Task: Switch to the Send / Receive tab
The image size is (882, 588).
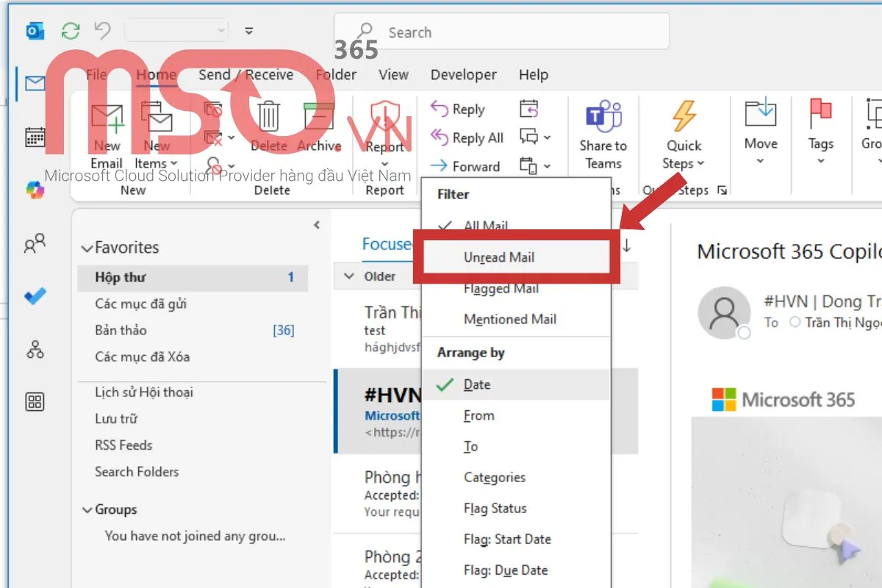Action: click(245, 74)
